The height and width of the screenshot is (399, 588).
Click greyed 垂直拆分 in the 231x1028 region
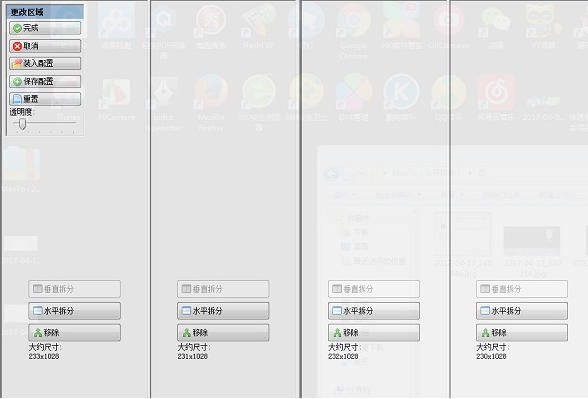tap(223, 289)
